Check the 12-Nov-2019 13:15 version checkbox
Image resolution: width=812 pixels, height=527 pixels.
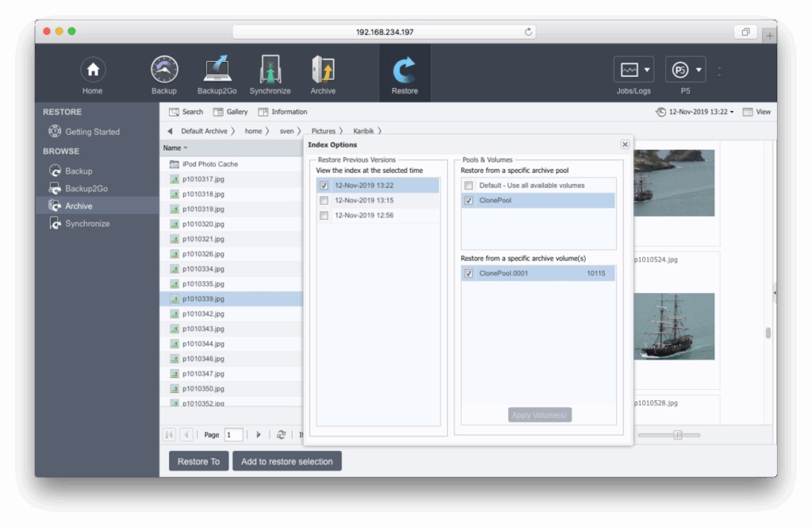click(324, 200)
